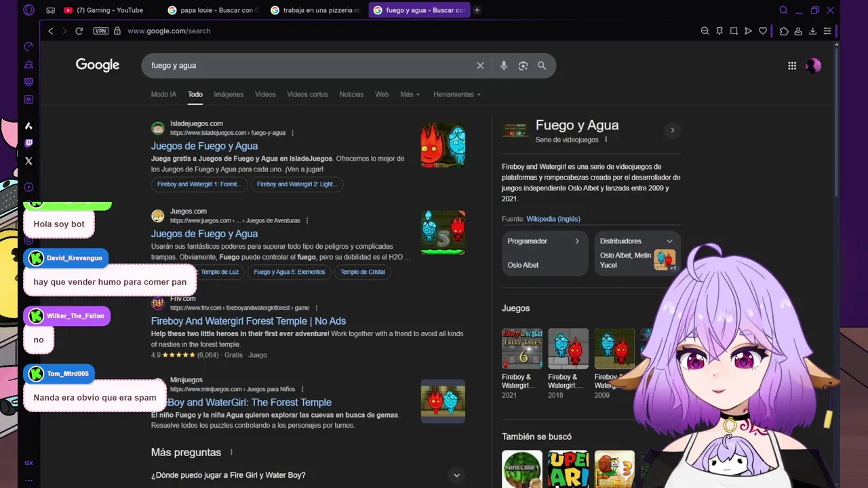Expand knowledge panel arrow beside Fuego y Agua
The height and width of the screenshot is (488, 868).
tap(672, 130)
